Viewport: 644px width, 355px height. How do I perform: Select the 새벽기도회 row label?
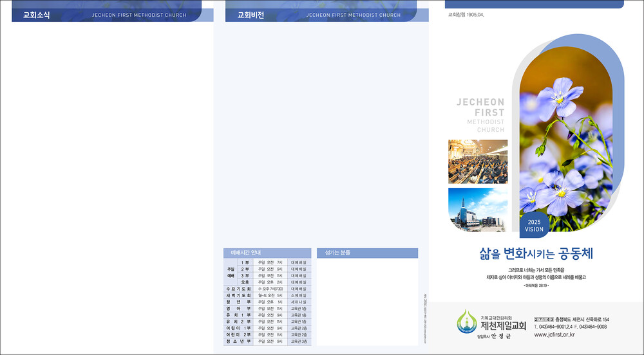[x=238, y=296]
